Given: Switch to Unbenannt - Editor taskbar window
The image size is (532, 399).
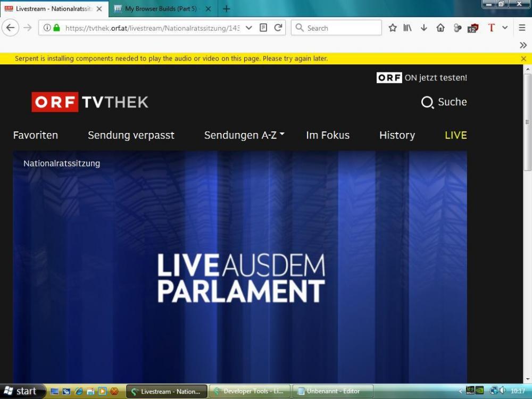Looking at the screenshot, I should tap(333, 392).
